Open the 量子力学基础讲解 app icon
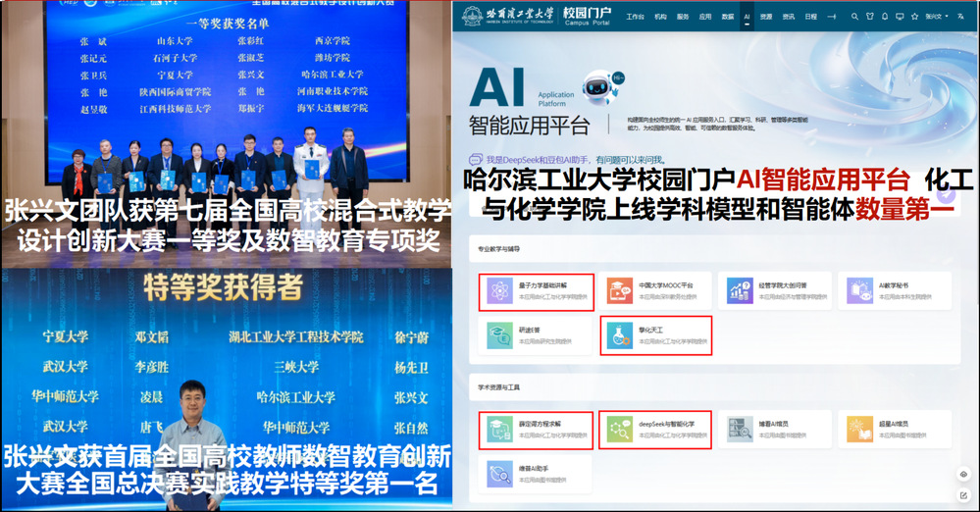 point(496,290)
